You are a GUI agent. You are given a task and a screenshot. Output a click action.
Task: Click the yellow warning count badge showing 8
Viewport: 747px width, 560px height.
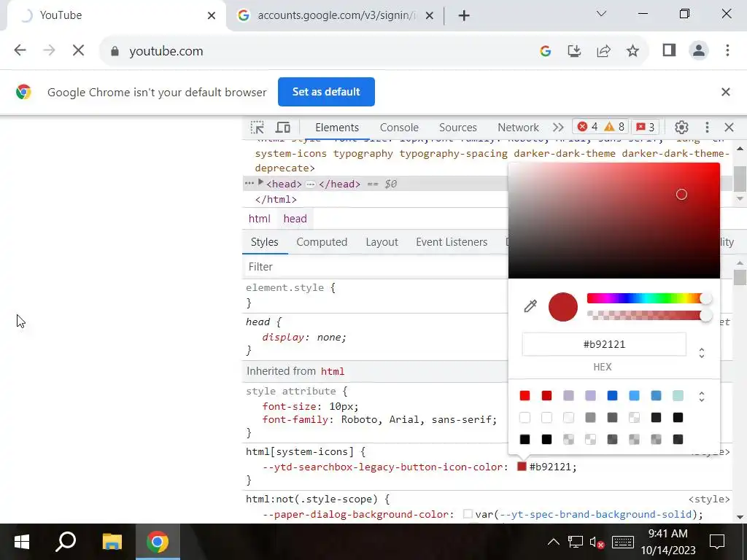click(x=614, y=127)
